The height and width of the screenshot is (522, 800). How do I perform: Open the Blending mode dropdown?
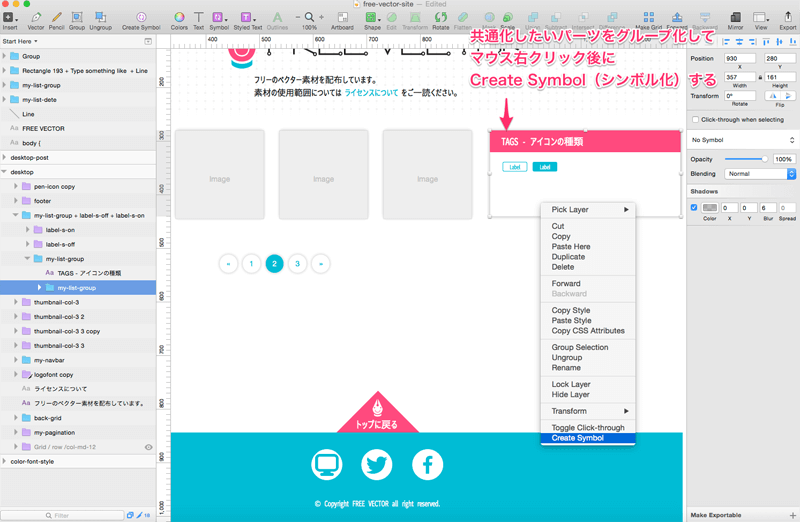tap(761, 174)
